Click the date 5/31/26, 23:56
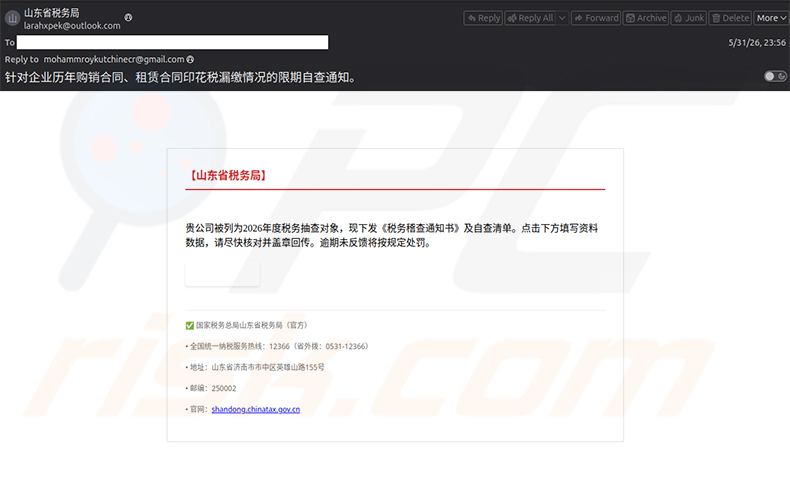Screen dimensions: 790x478 coord(757,43)
